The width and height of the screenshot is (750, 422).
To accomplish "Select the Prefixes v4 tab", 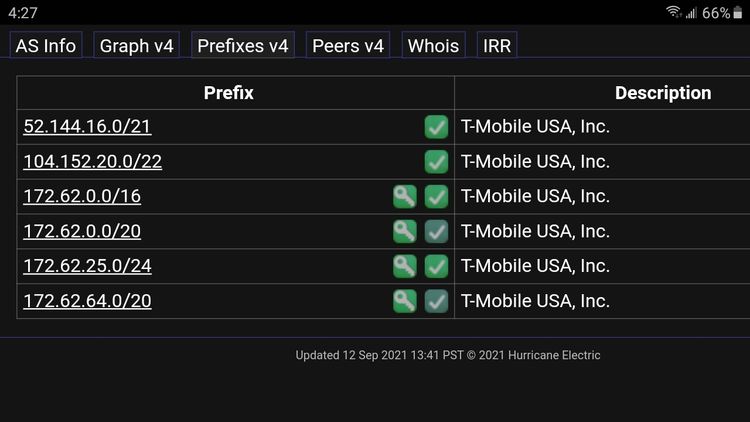I will coord(243,45).
